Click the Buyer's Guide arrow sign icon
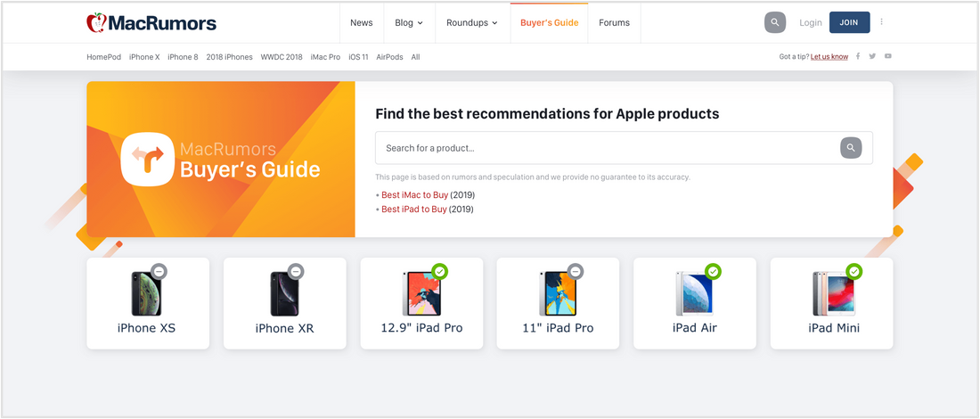Screen dimensions: 980x419 pos(144,160)
